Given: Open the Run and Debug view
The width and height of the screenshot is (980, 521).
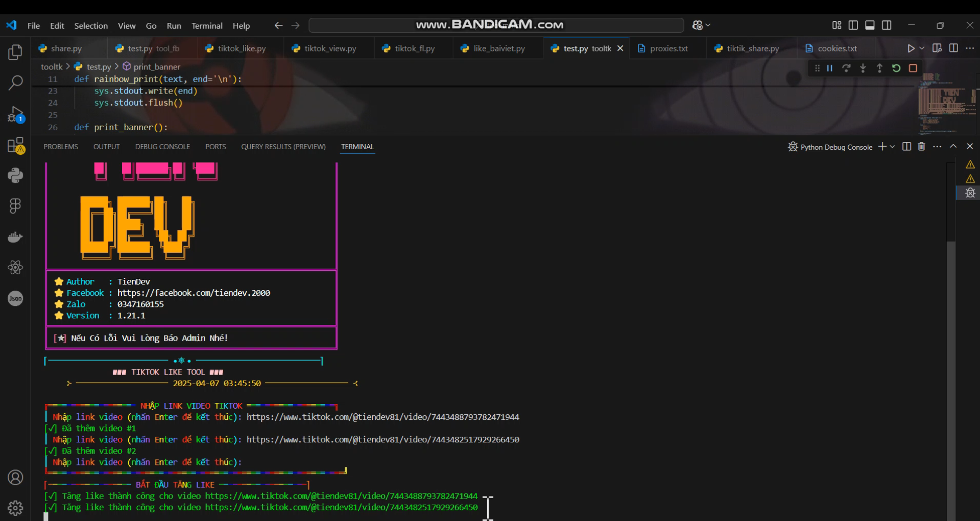Looking at the screenshot, I should pyautogui.click(x=15, y=114).
